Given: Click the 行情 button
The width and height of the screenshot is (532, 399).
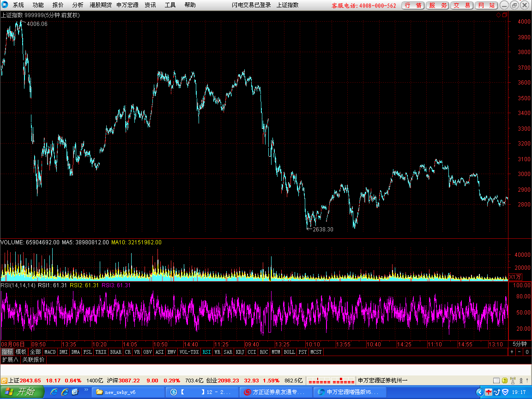Looking at the screenshot, I should 413,6.
